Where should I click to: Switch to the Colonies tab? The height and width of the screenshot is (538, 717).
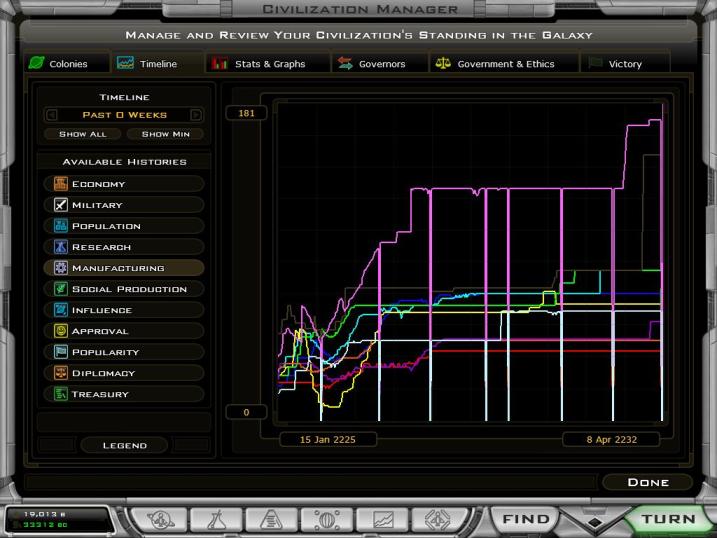click(59, 64)
